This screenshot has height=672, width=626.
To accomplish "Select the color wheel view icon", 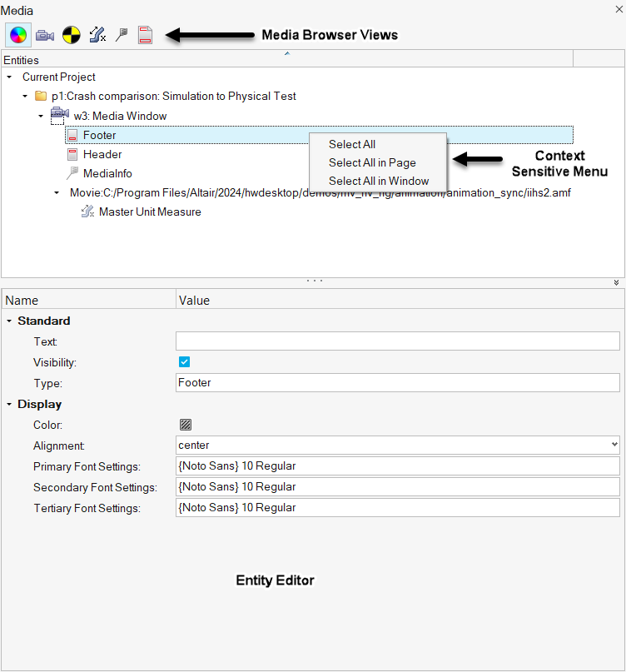I will coord(18,35).
